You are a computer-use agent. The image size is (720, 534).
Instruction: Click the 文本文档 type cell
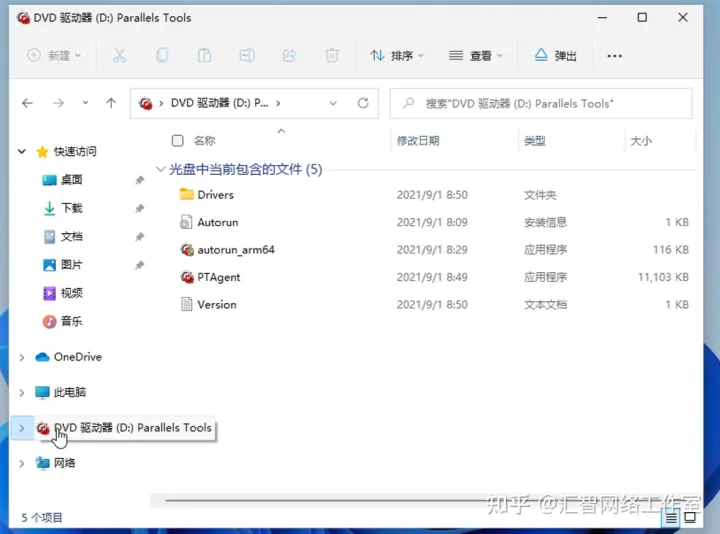545,304
